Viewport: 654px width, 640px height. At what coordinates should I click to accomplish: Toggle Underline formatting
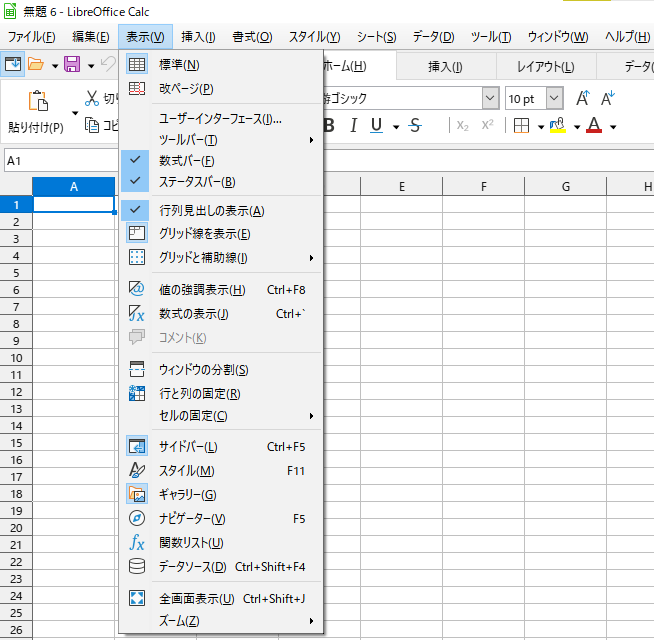click(376, 125)
